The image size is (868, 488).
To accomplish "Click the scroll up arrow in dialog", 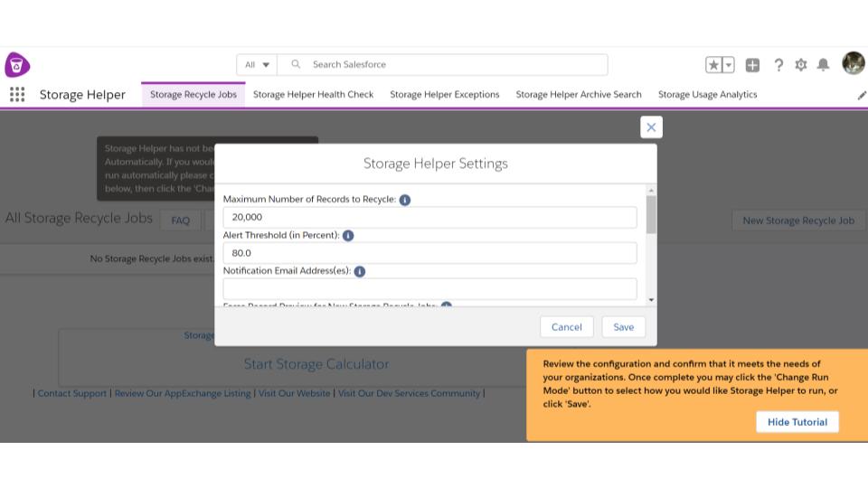I will coord(651,191).
